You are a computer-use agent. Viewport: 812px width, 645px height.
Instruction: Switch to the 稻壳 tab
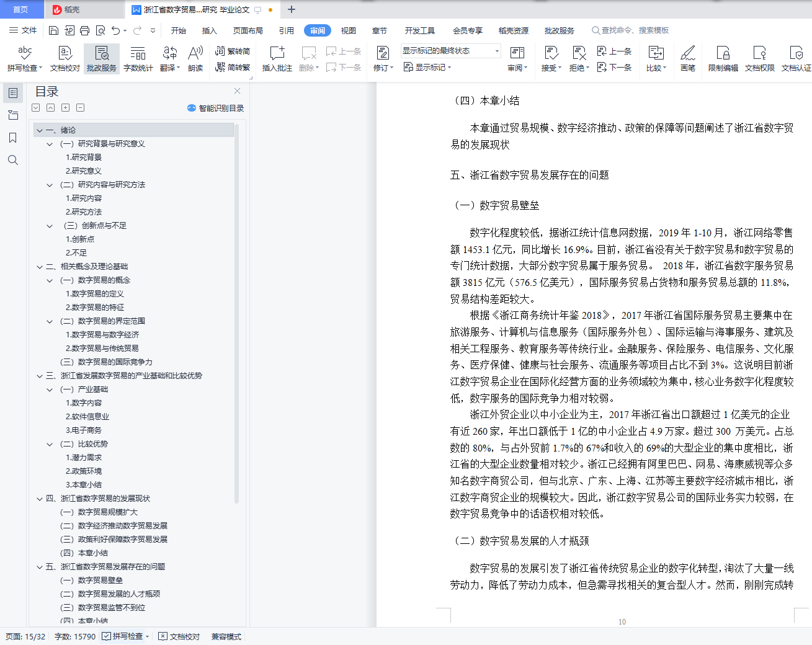(x=84, y=9)
